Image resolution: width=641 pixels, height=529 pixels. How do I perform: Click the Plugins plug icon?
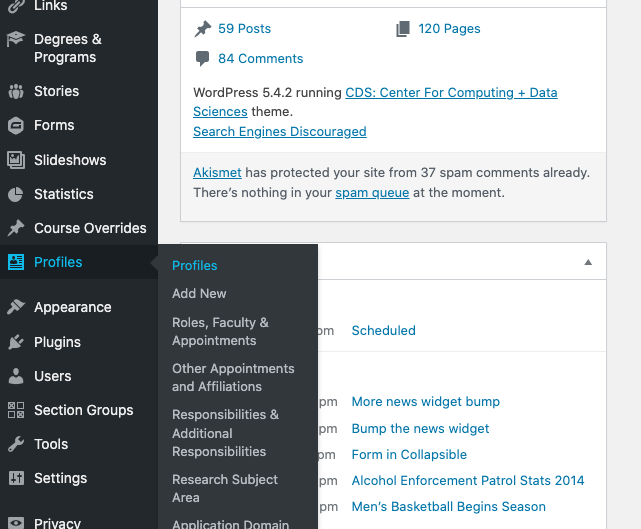click(x=16, y=342)
